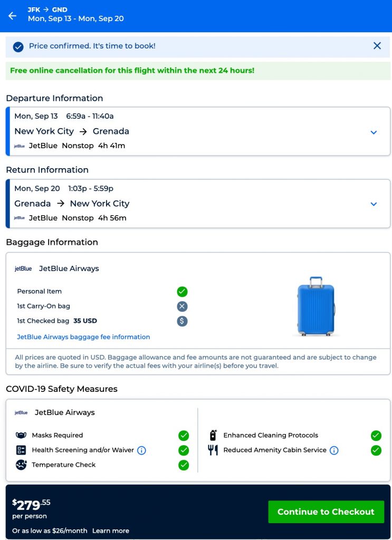Click Reduced Amenity Cabin Service info icon
Screen dimensions: 392x540
[x=334, y=450]
